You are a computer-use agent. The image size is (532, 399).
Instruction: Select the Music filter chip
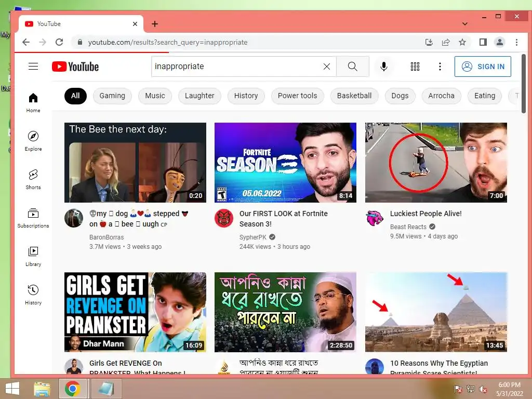tap(155, 96)
